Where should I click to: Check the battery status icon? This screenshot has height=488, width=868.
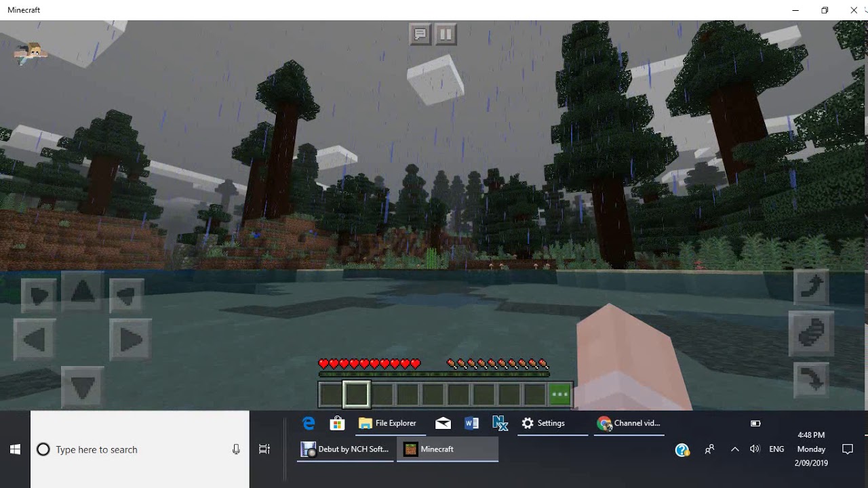pos(755,423)
